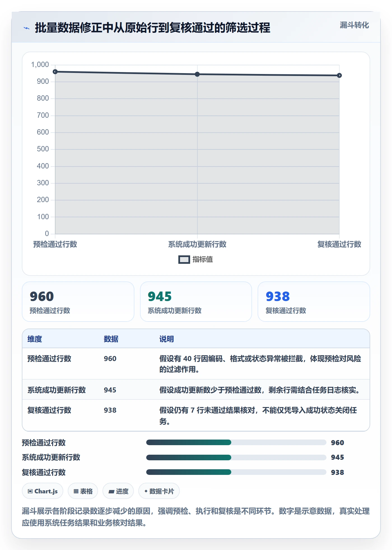392x550 pixels.
Task: Click the 938 value beside progress bar
Action: point(337,472)
